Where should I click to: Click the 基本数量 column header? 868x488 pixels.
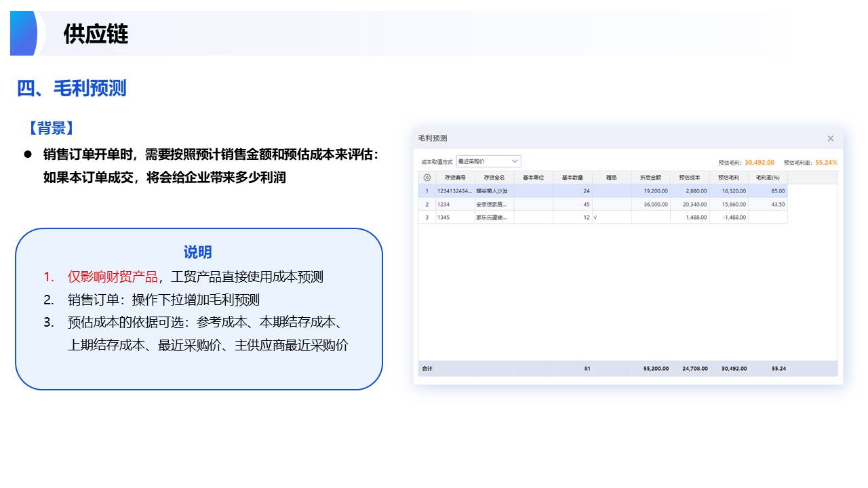(x=572, y=178)
